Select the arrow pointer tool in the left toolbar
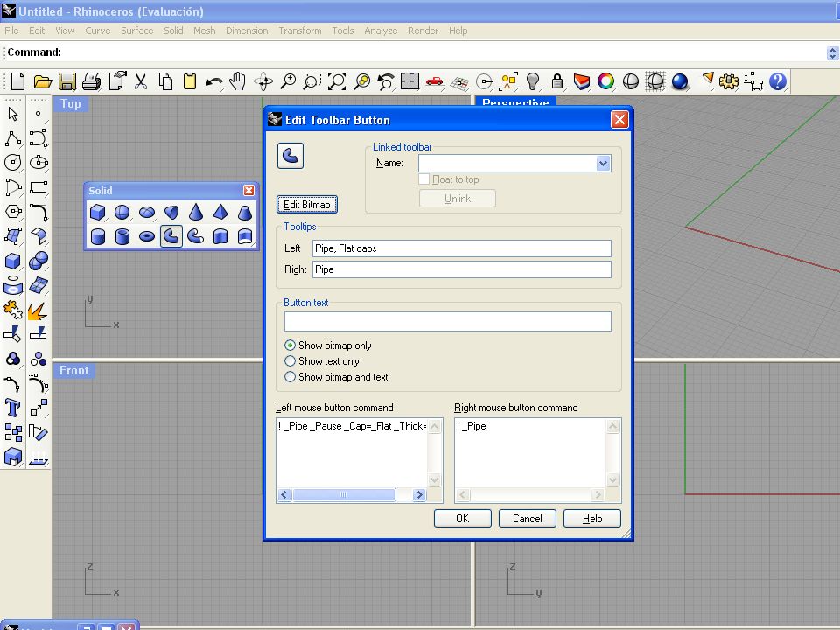 pos(13,114)
